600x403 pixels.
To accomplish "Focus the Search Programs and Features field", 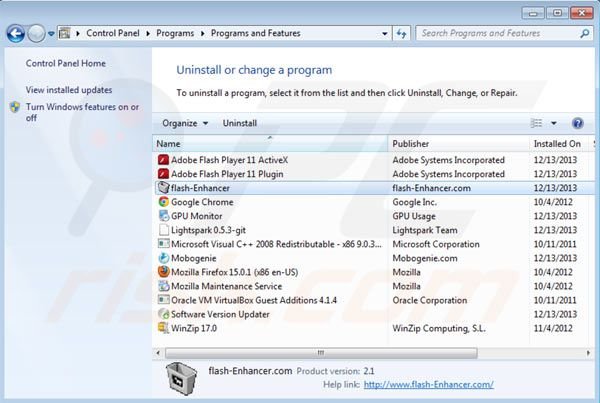I will pyautogui.click(x=504, y=33).
